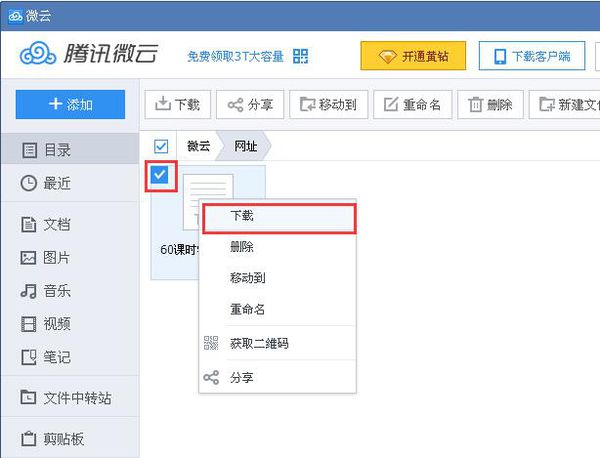Screen dimensions: 600x458
Task: Click the QR code icon beside 免费领取3T大容量
Action: coord(301,56)
